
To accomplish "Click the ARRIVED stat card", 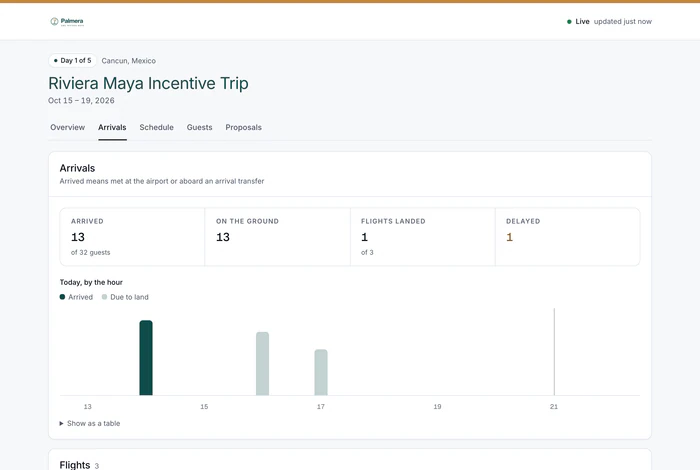I will pos(132,237).
